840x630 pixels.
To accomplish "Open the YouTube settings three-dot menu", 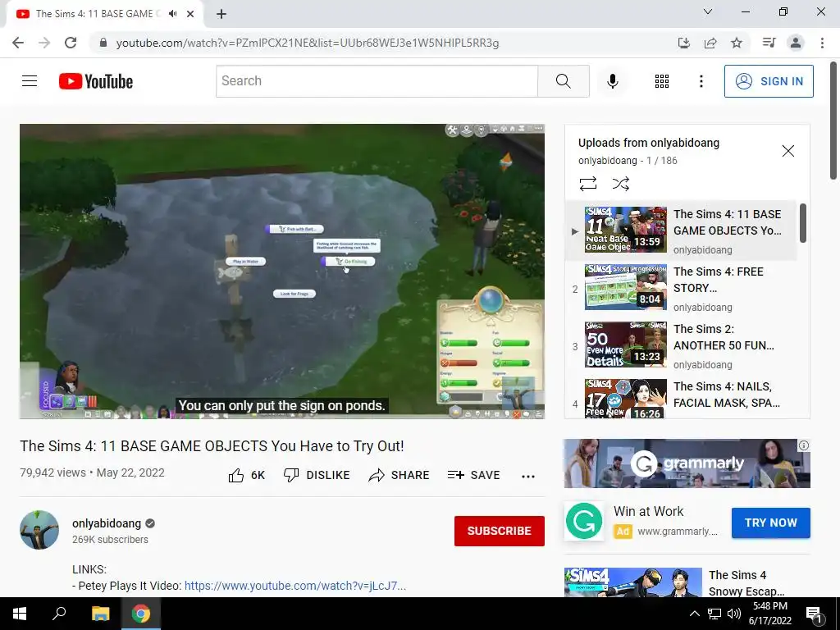I will tap(701, 81).
